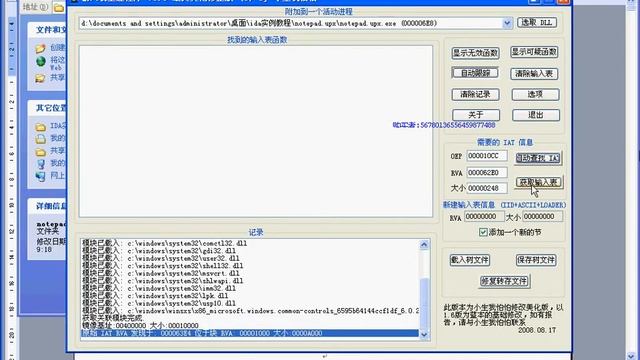The height and width of the screenshot is (360, 640).
Task: Click the 显示无效函数 button
Action: pos(476,53)
